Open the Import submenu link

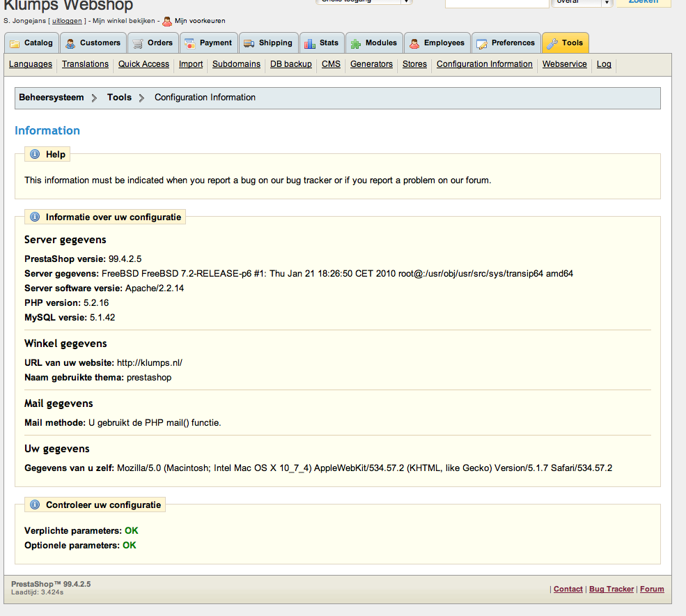(x=191, y=64)
